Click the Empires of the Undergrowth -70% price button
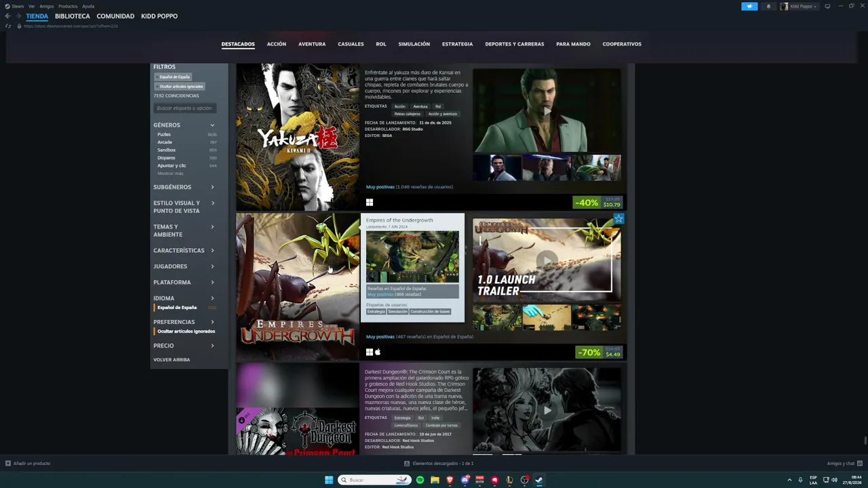This screenshot has width=868, height=488. (x=599, y=352)
